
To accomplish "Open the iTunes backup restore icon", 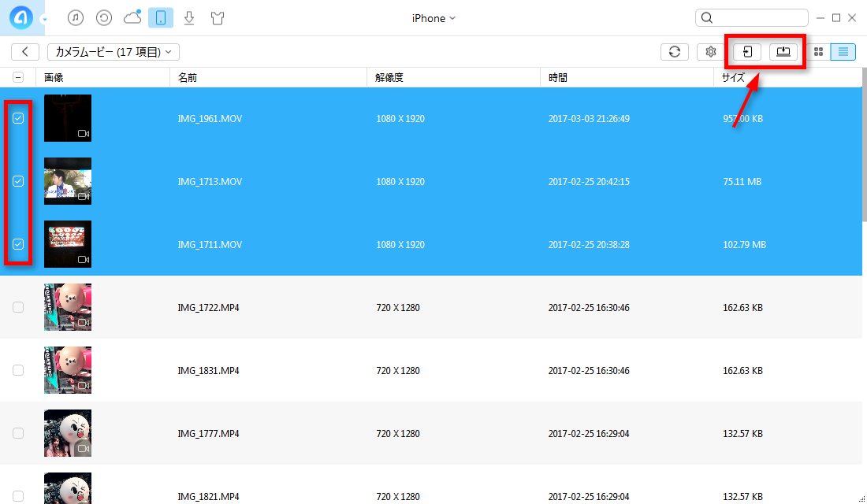I will [x=104, y=17].
